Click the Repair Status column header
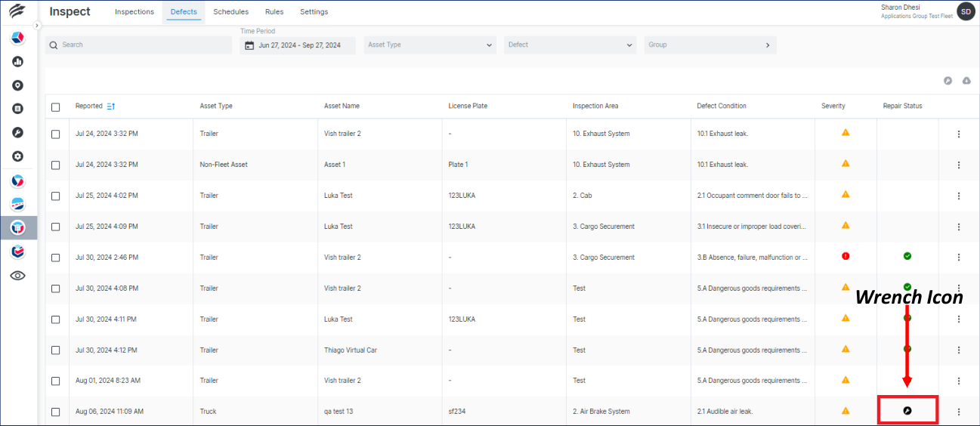Viewport: 980px width, 426px height. point(903,106)
